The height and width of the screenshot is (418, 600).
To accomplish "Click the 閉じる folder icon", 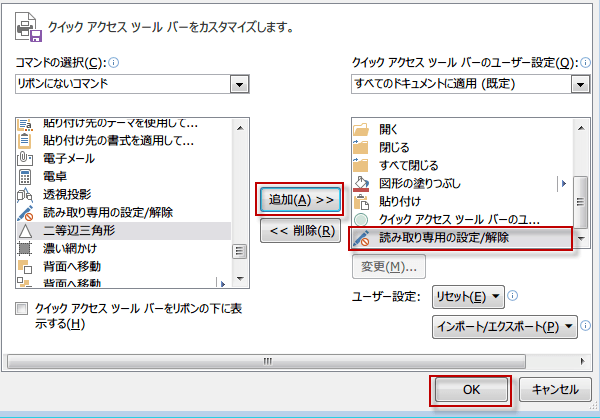I will click(361, 147).
